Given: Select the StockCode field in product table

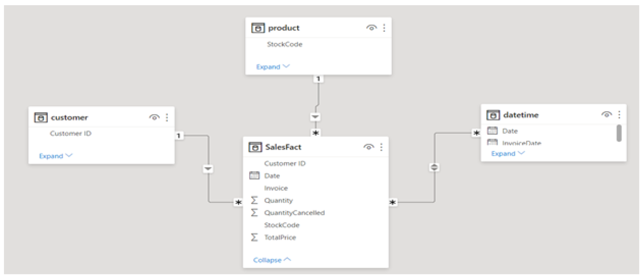Looking at the screenshot, I should point(285,44).
